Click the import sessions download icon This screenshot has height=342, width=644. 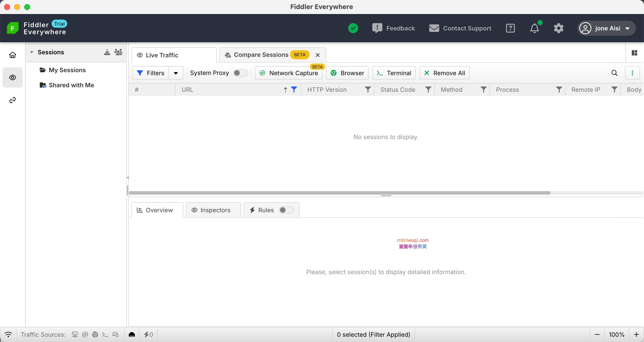(x=107, y=52)
